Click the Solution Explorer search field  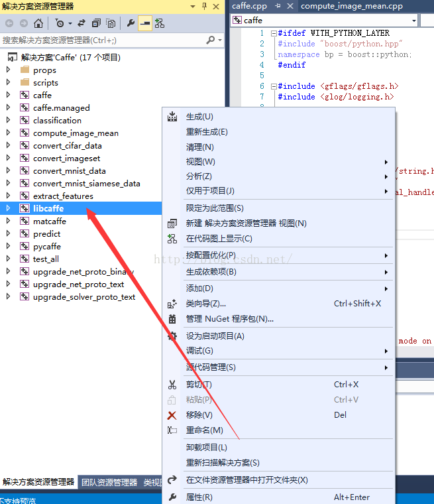point(103,40)
